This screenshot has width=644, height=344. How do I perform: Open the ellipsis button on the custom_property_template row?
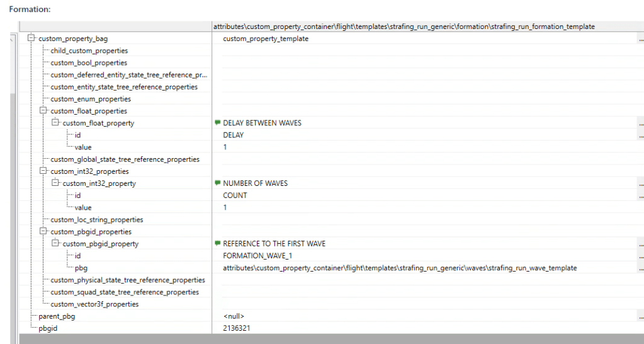coord(641,39)
